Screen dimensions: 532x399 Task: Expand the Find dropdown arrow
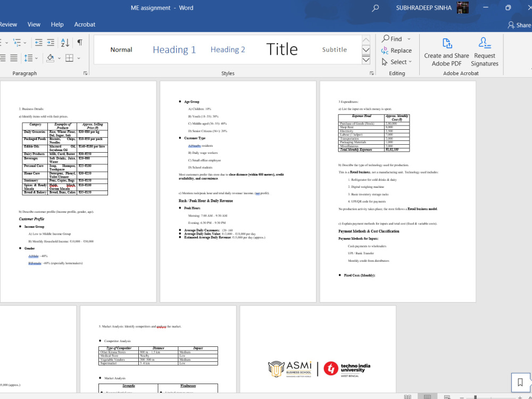point(409,39)
